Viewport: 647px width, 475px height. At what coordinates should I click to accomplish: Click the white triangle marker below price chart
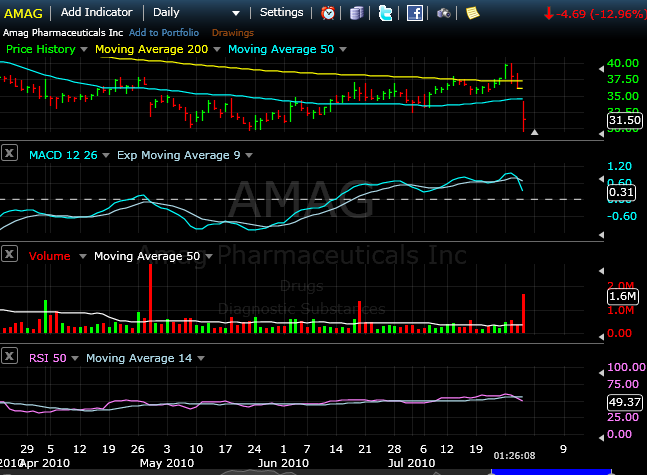[x=535, y=131]
